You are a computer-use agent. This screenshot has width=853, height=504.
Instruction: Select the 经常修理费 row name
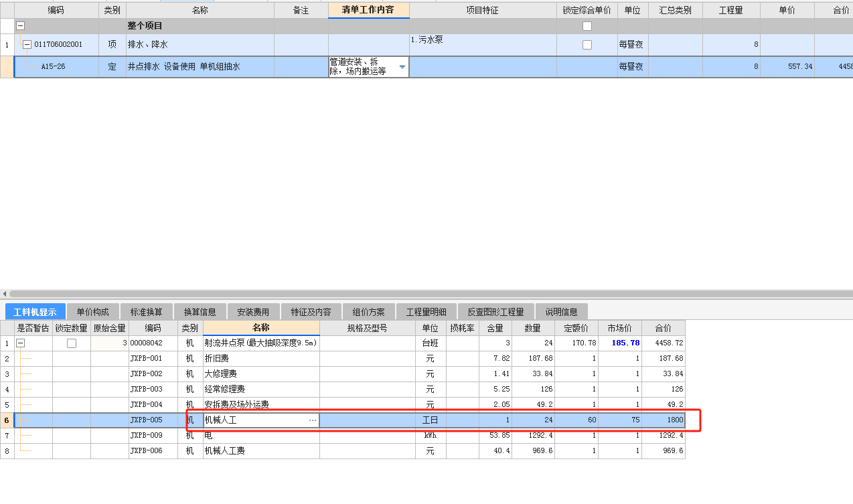pyautogui.click(x=261, y=390)
